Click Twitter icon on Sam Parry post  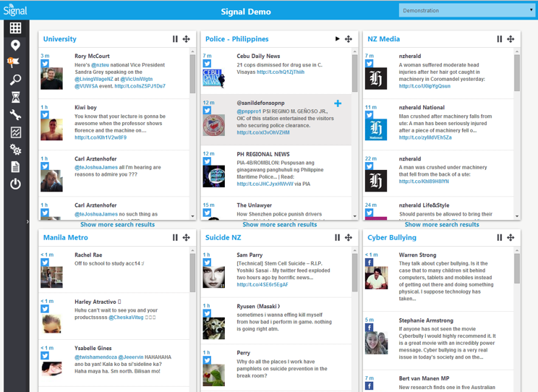pos(207,263)
